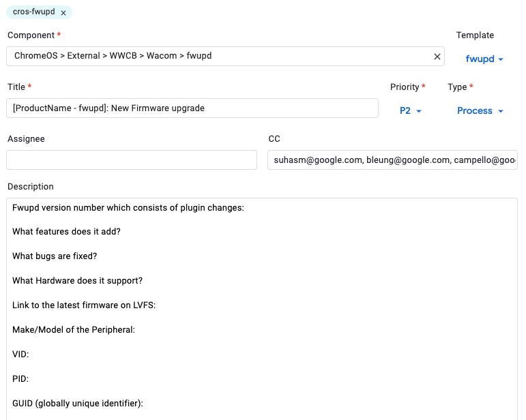Click into the Title text field
This screenshot has width=526, height=420.
(x=192, y=108)
